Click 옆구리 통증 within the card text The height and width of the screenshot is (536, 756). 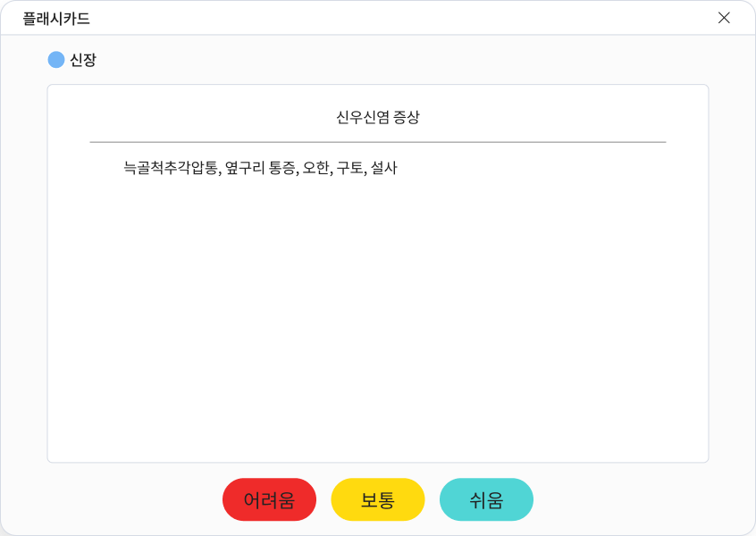(x=259, y=168)
